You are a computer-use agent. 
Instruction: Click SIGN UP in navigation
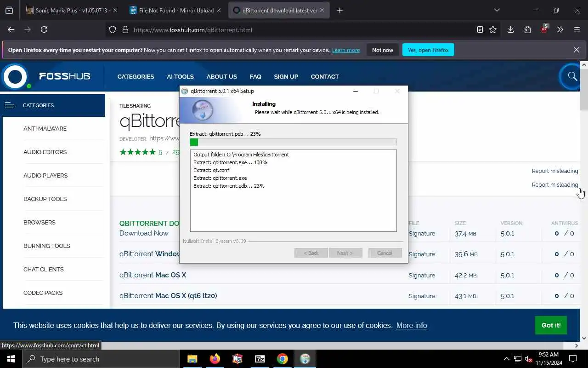(286, 76)
